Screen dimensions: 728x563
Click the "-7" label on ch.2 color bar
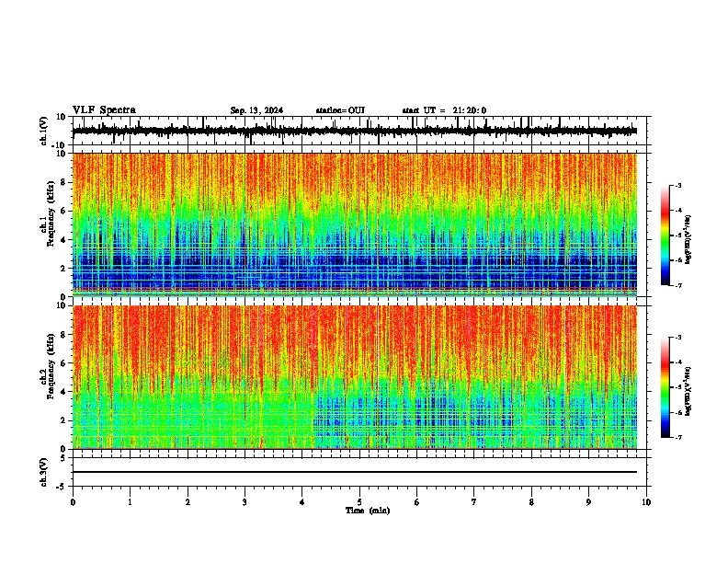click(x=677, y=437)
